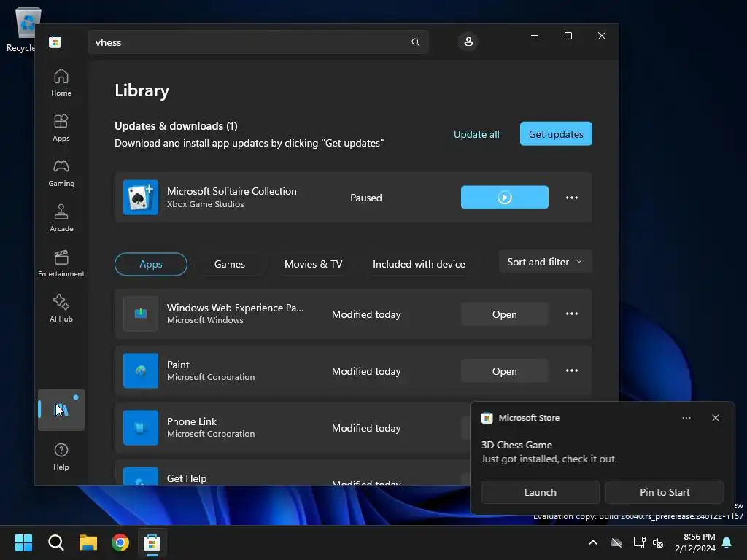Select Included with device tab
The image size is (747, 560).
click(x=419, y=264)
